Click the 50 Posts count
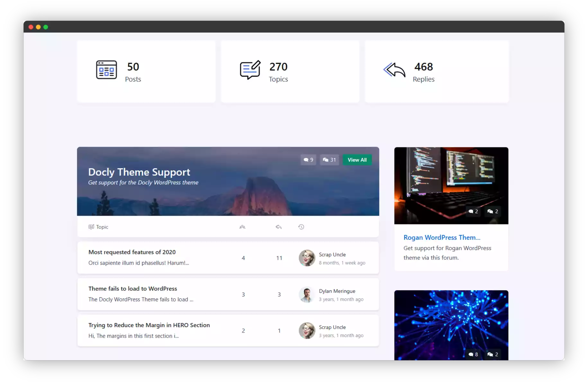This screenshot has width=588, height=383. point(133,67)
